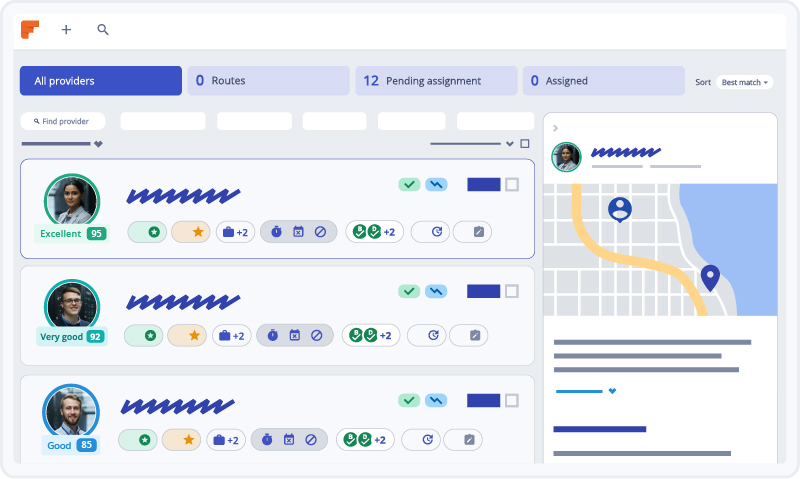Click the All providers button
Viewport: 800px width, 479px height.
click(x=100, y=81)
